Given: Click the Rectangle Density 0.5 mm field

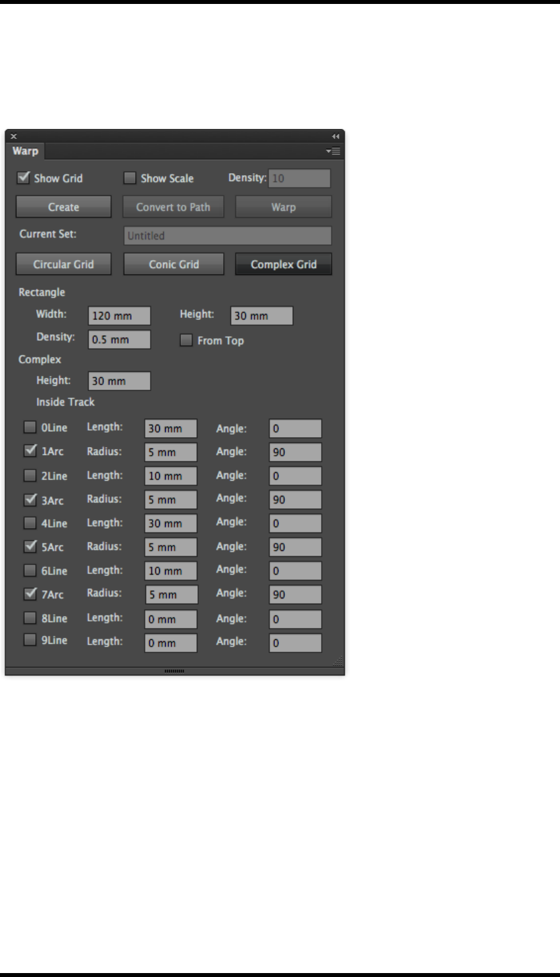Looking at the screenshot, I should (x=120, y=339).
